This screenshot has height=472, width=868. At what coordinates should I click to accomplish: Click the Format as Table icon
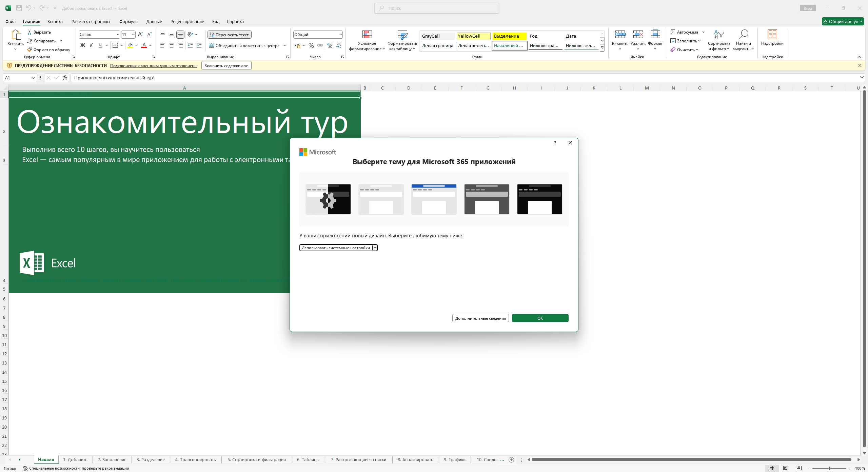pyautogui.click(x=402, y=35)
